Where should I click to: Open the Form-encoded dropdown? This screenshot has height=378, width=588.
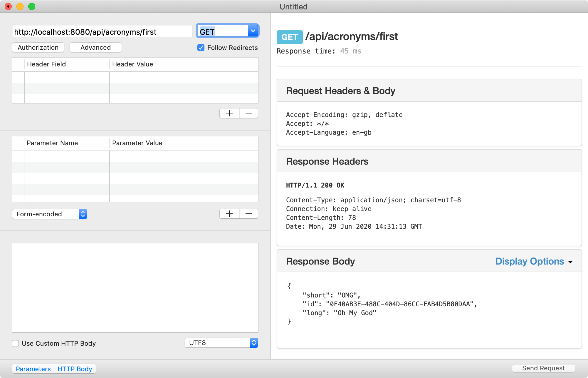click(x=50, y=214)
